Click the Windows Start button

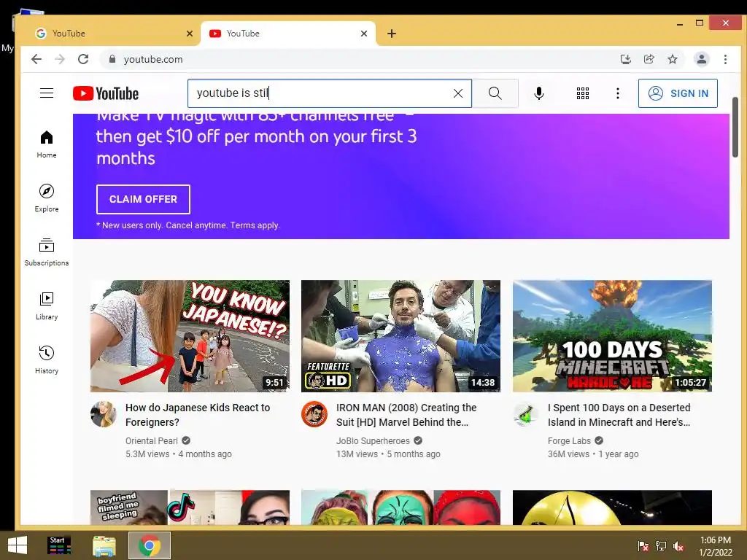pos(18,545)
